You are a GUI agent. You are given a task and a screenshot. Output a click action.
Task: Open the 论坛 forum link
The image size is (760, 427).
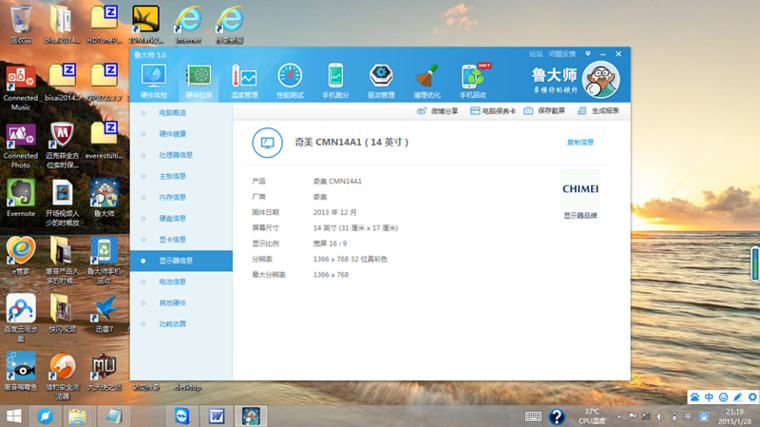click(536, 54)
